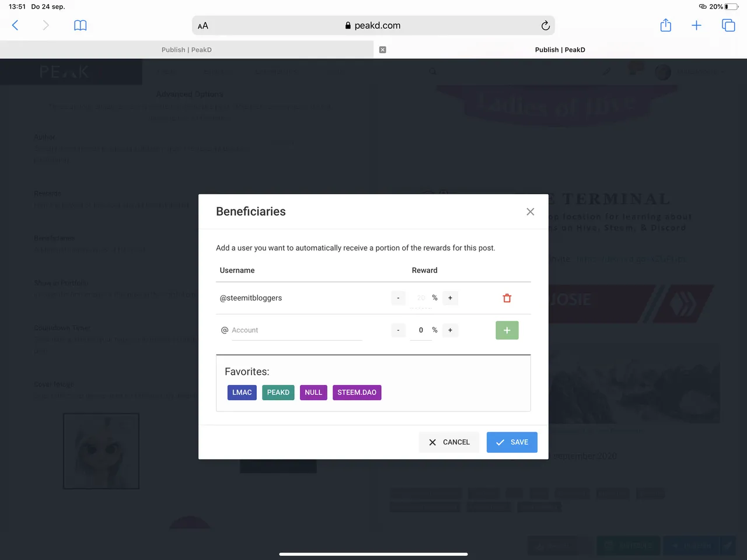
Task: Choose the STEEM.DAO favorite
Action: (357, 393)
